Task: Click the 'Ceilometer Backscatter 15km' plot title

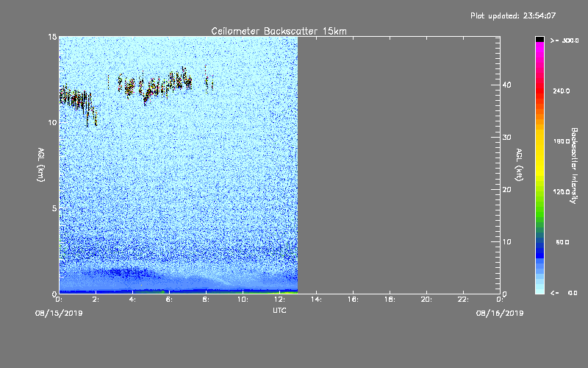Action: click(279, 31)
